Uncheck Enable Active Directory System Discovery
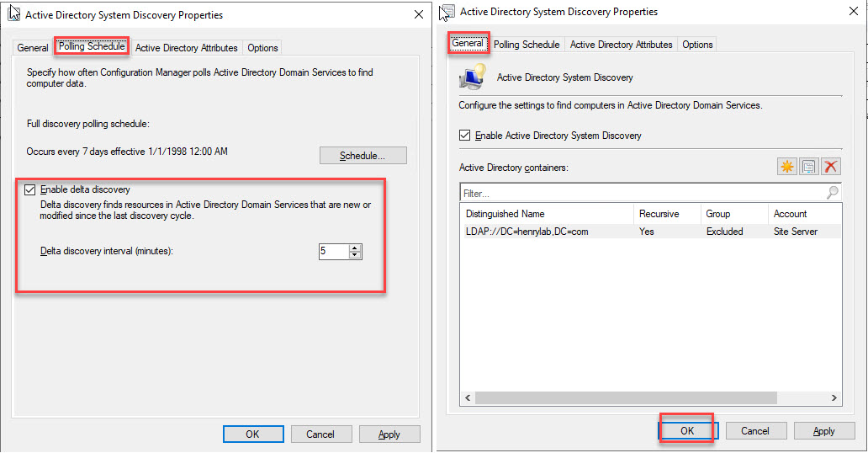This screenshot has width=868, height=453. (x=465, y=136)
